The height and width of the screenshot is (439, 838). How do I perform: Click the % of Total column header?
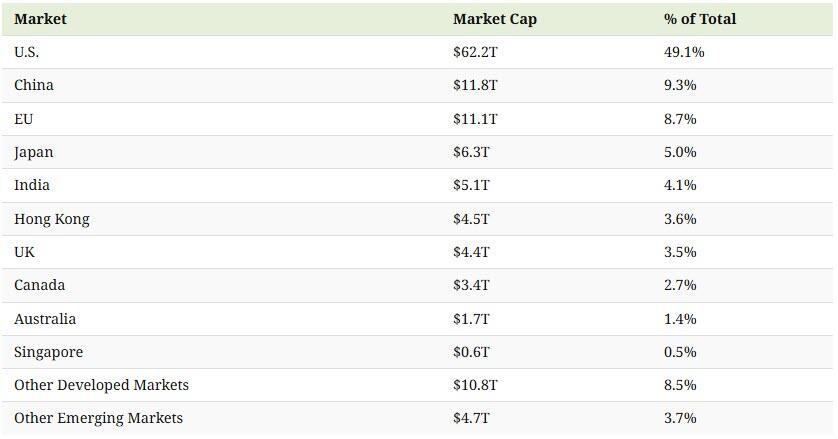pyautogui.click(x=699, y=19)
